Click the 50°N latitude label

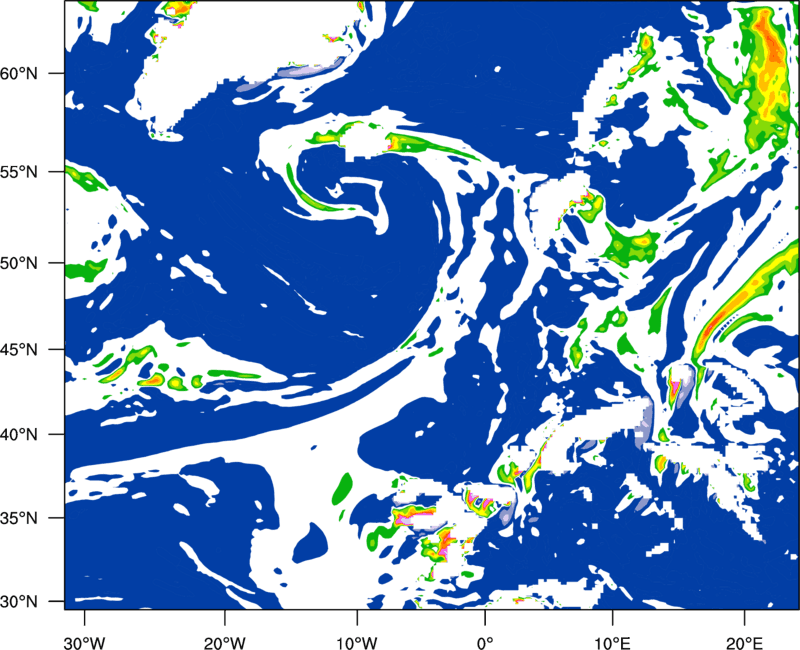coord(19,263)
